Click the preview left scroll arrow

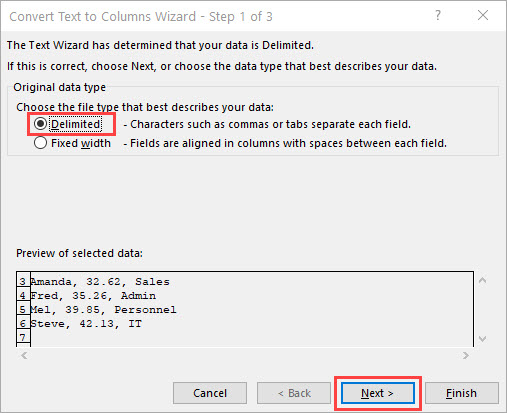(24, 356)
